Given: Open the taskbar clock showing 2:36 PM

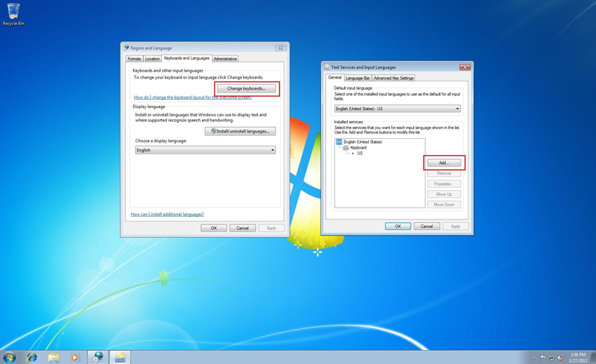Looking at the screenshot, I should click(x=578, y=358).
